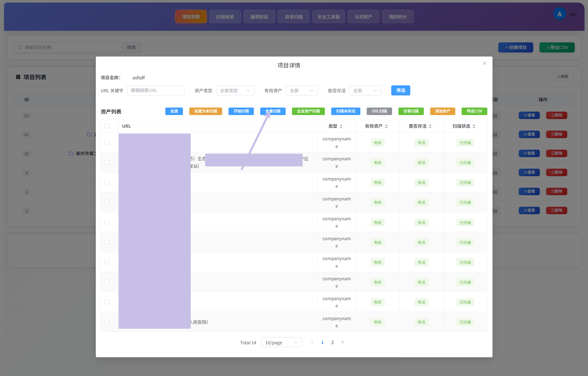Image resolution: width=588 pixels, height=376 pixels.
Task: Click the folder icon in row 47
Action: point(89,134)
